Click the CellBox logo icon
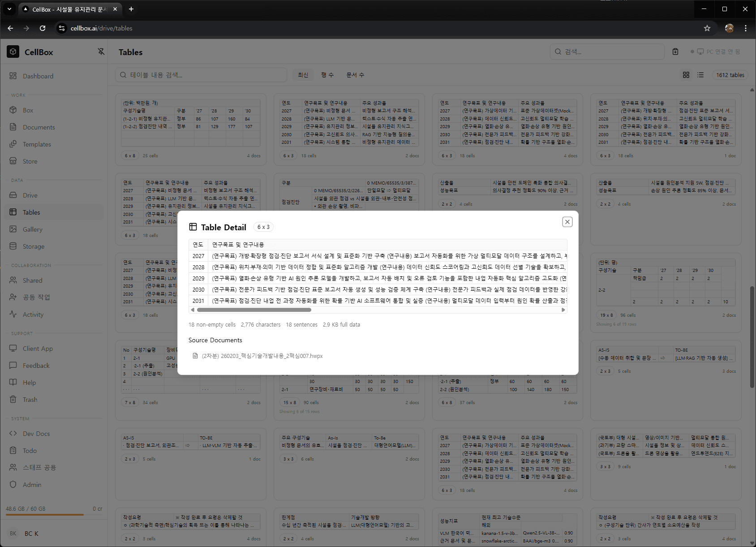The width and height of the screenshot is (756, 547). tap(13, 52)
